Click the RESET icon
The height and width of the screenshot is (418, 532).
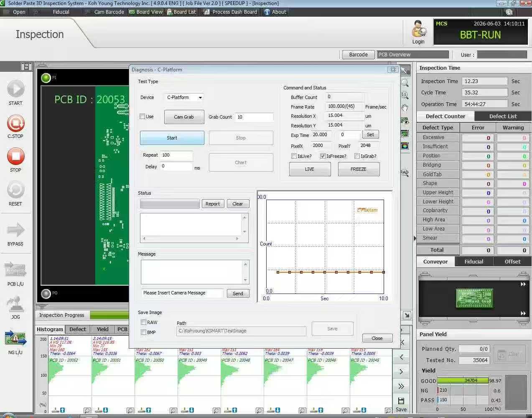coord(16,190)
